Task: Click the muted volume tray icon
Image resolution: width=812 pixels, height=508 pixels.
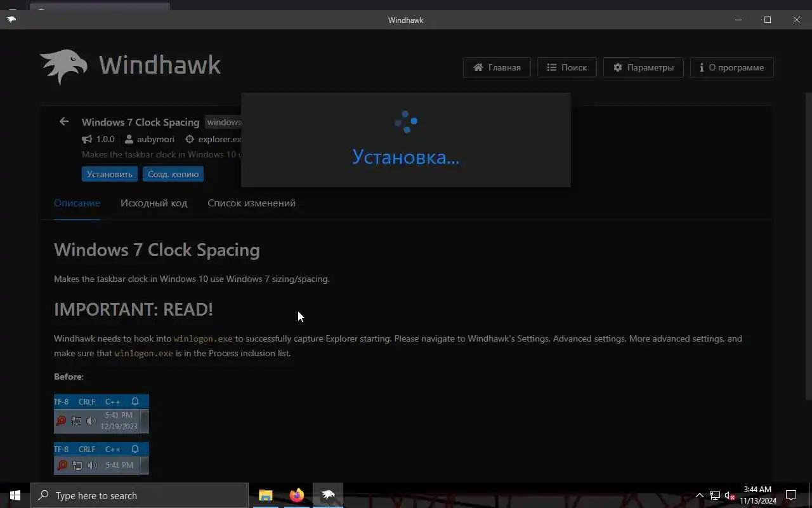Action: (730, 495)
